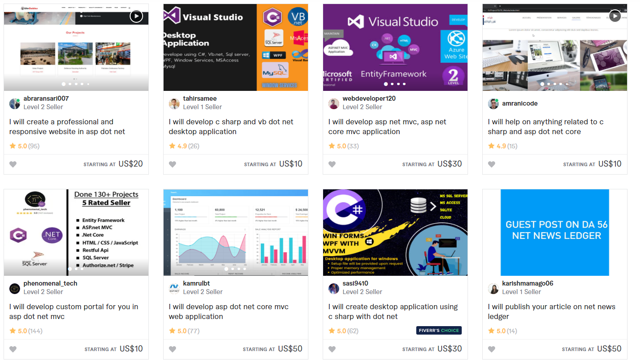Click price US$30 on sasi9410 gig
Image resolution: width=640 pixels, height=364 pixels.
450,349
